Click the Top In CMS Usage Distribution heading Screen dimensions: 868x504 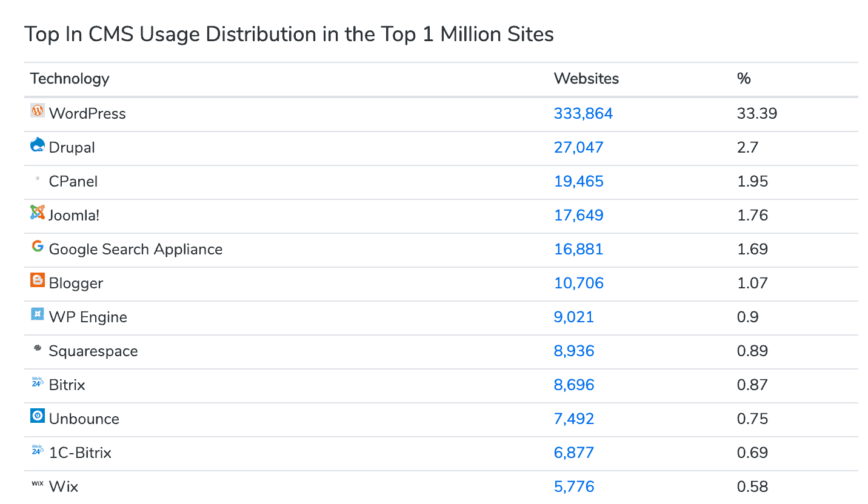point(289,35)
